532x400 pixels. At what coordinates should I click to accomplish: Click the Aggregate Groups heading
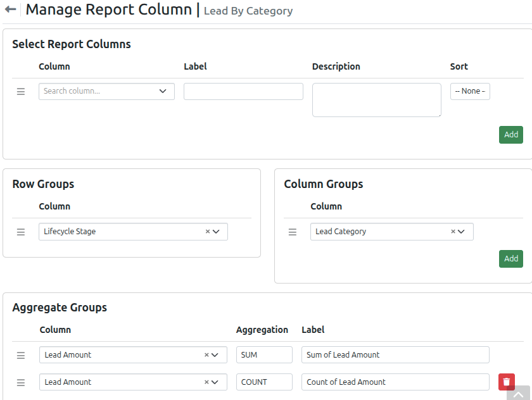pyautogui.click(x=60, y=308)
